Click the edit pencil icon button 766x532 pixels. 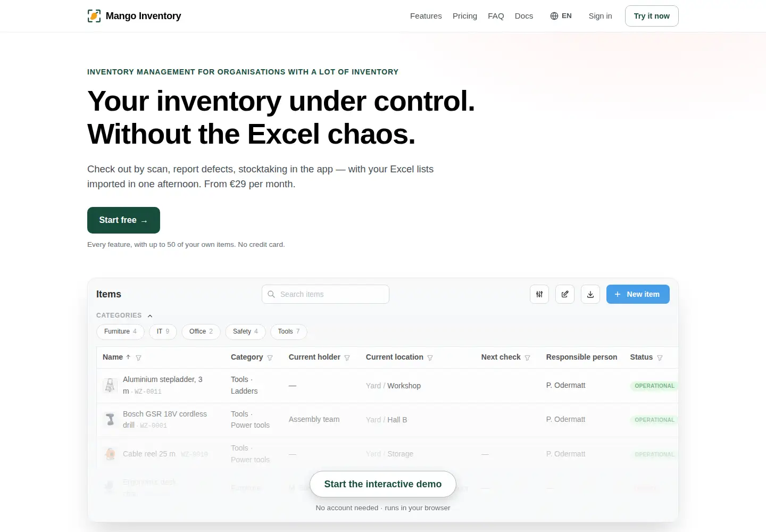(x=565, y=294)
